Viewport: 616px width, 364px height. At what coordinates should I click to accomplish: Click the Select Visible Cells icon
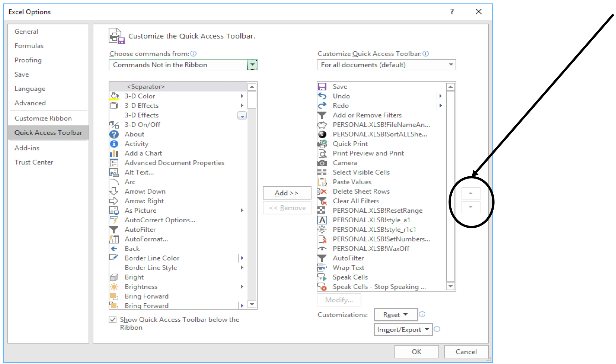point(322,172)
